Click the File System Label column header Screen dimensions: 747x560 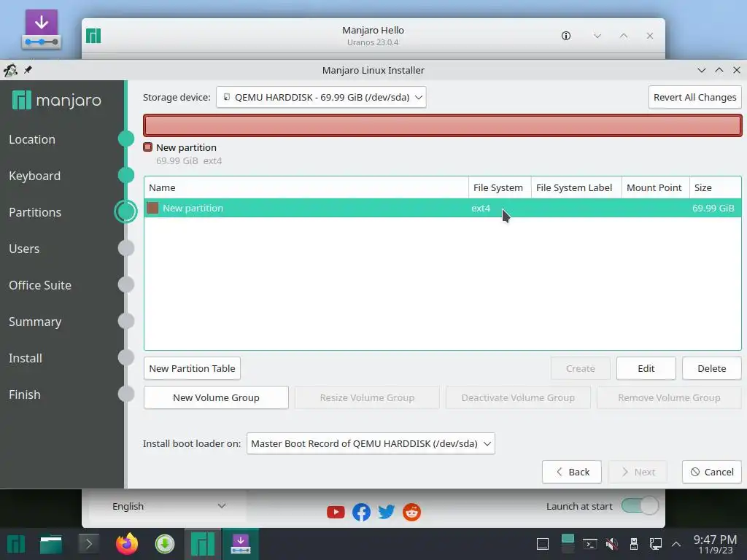coord(576,187)
